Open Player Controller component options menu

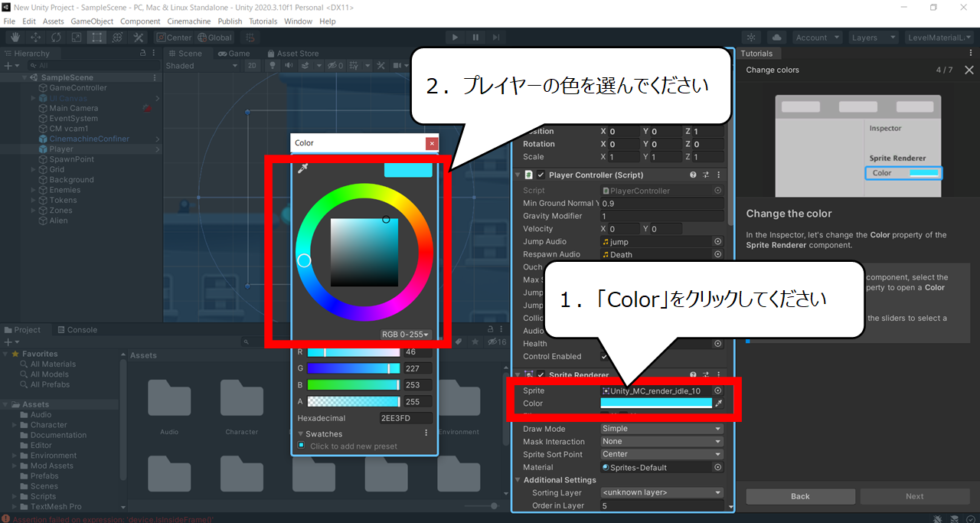click(718, 175)
